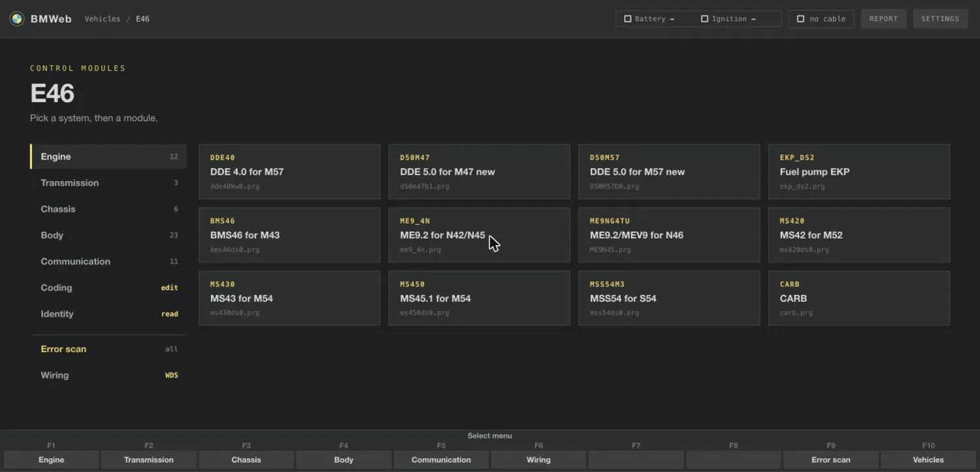The height and width of the screenshot is (472, 980).
Task: Click the F5 Communication function key button
Action: (x=441, y=460)
